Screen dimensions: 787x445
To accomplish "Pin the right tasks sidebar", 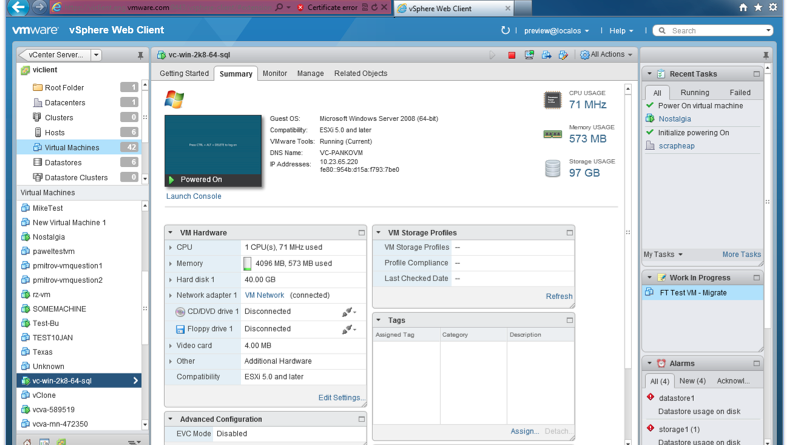I will (x=765, y=55).
